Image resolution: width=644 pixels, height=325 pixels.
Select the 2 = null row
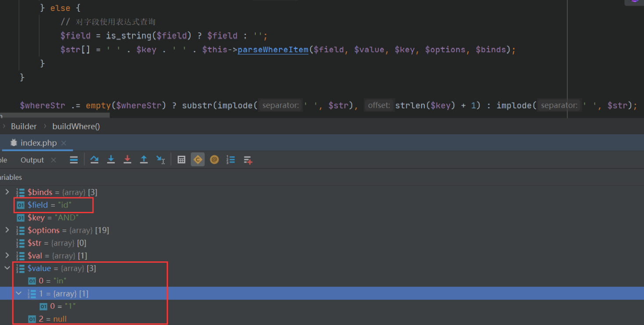click(322, 319)
